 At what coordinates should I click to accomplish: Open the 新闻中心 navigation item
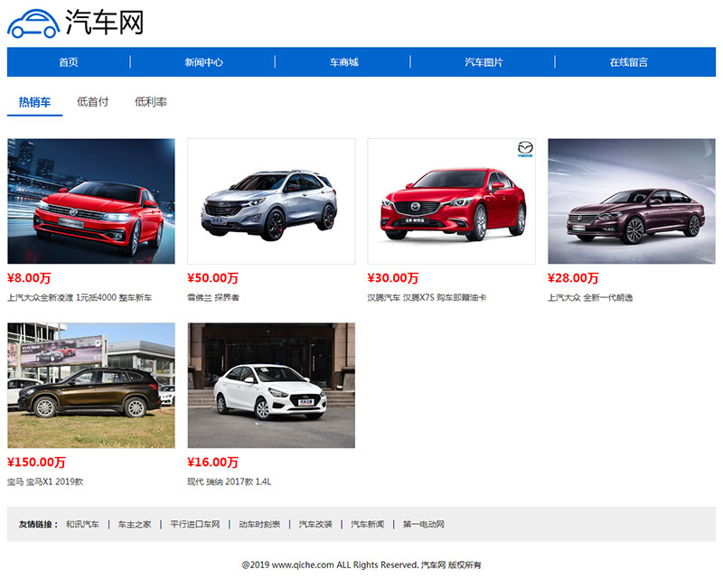(203, 62)
